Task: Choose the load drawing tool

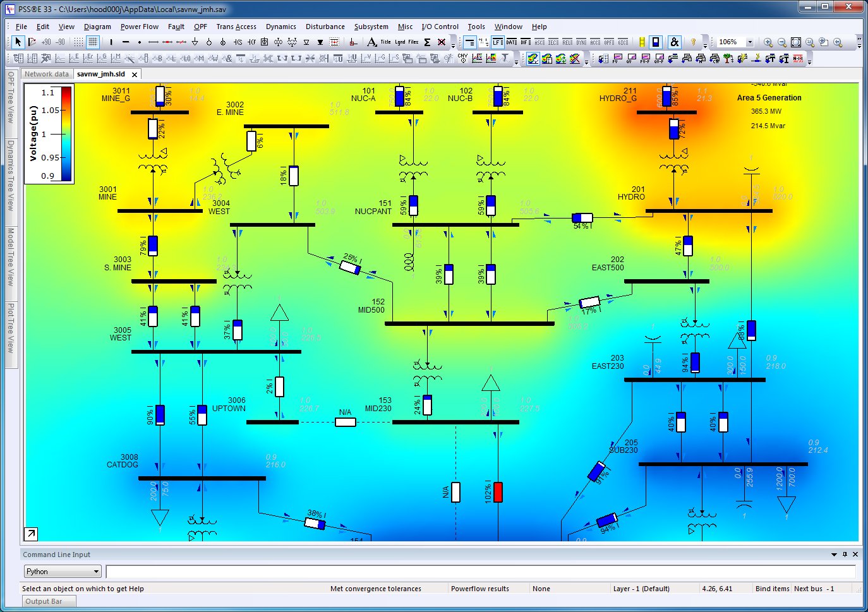Action: pyautogui.click(x=195, y=42)
